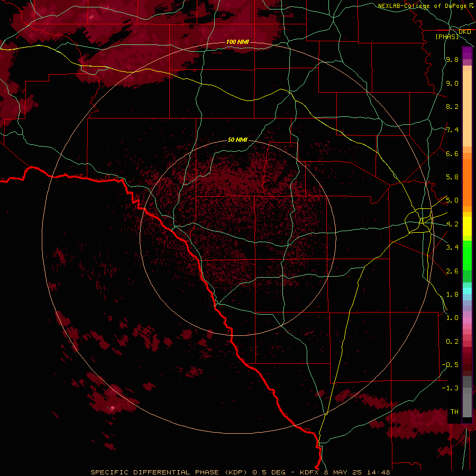Click the legend value 5.0

pos(452,200)
